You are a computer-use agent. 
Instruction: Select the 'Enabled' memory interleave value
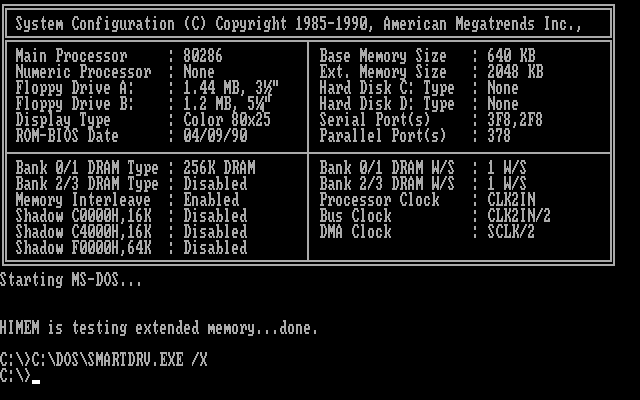click(x=211, y=200)
